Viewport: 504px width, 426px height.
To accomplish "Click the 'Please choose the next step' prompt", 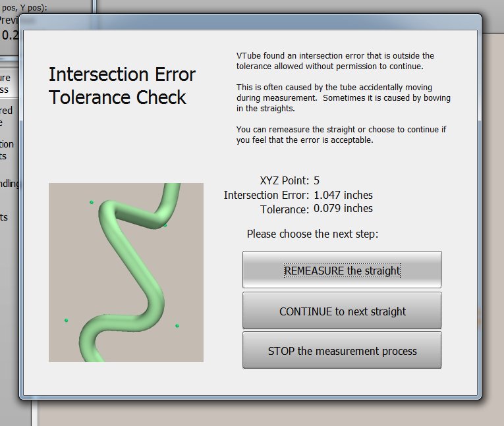I will point(312,234).
